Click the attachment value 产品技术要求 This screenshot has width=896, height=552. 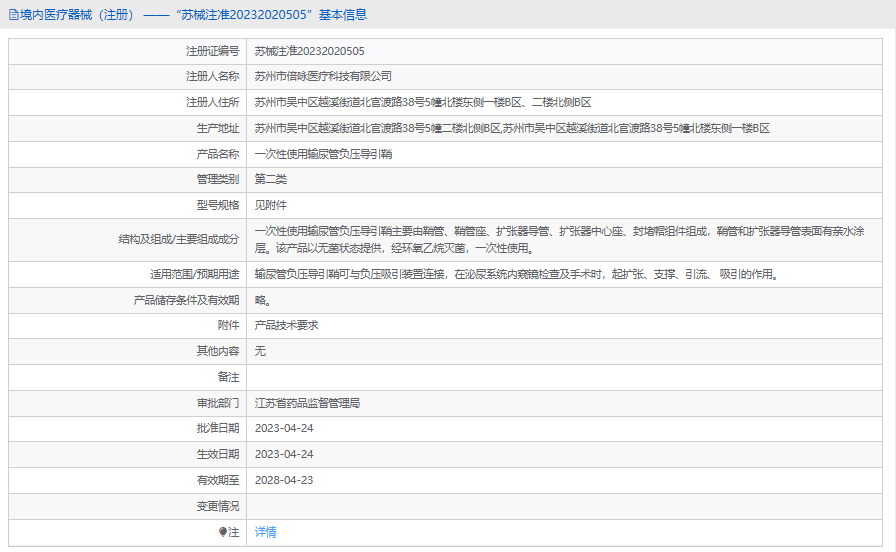(x=286, y=325)
